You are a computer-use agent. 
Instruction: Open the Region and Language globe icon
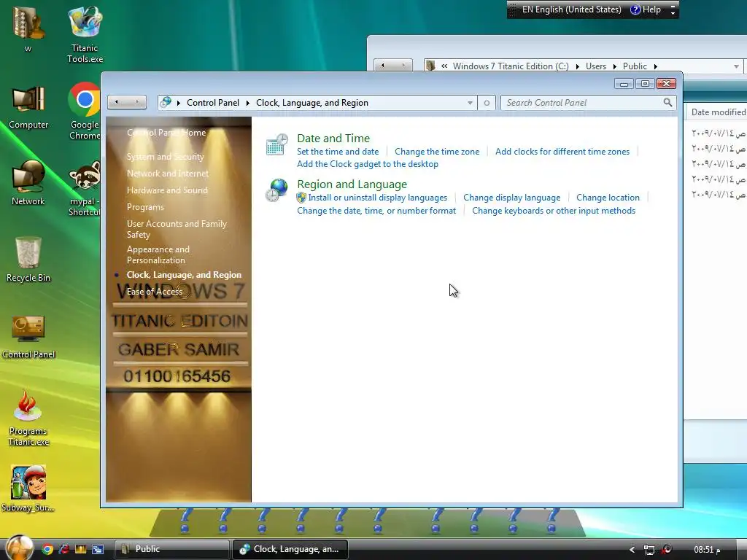(276, 190)
